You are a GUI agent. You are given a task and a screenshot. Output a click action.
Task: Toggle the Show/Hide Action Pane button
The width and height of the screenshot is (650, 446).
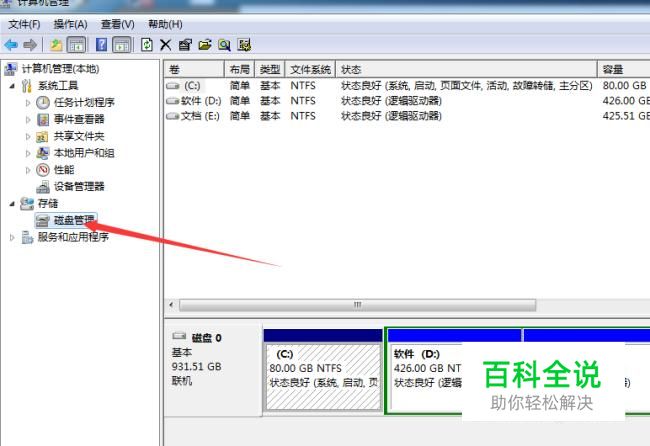(122, 45)
